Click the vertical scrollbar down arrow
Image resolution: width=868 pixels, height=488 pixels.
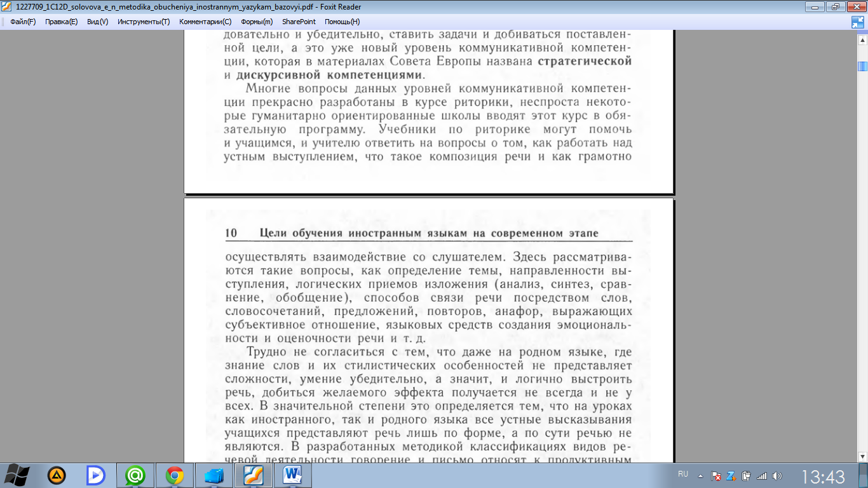tap(862, 456)
